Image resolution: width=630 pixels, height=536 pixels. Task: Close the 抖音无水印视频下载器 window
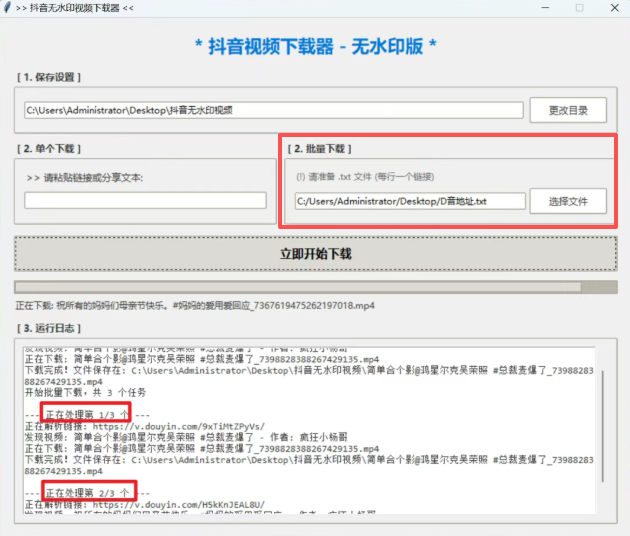614,8
